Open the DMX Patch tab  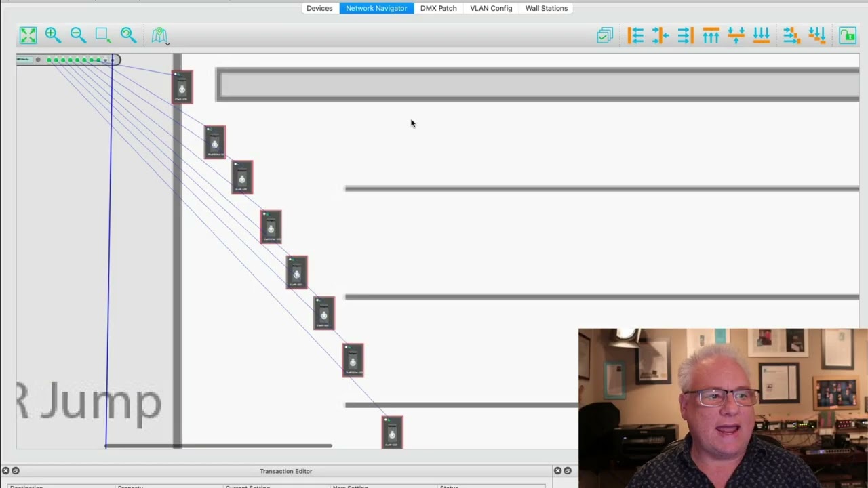coord(439,8)
